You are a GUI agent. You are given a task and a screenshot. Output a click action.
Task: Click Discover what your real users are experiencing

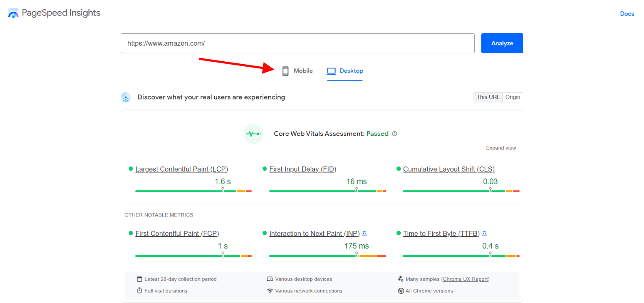(x=211, y=97)
